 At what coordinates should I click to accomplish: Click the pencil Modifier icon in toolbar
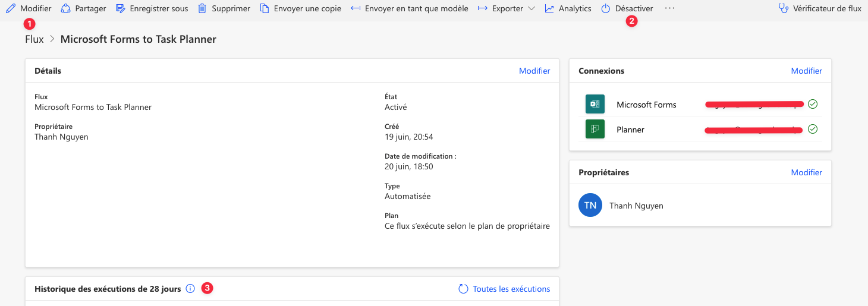click(11, 9)
